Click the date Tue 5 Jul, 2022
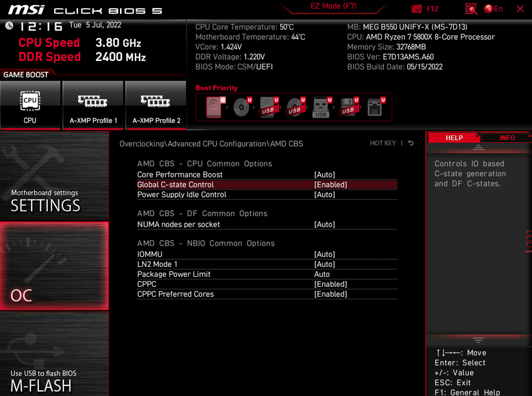Screen dimensions: 532x396 pyautogui.click(x=95, y=25)
